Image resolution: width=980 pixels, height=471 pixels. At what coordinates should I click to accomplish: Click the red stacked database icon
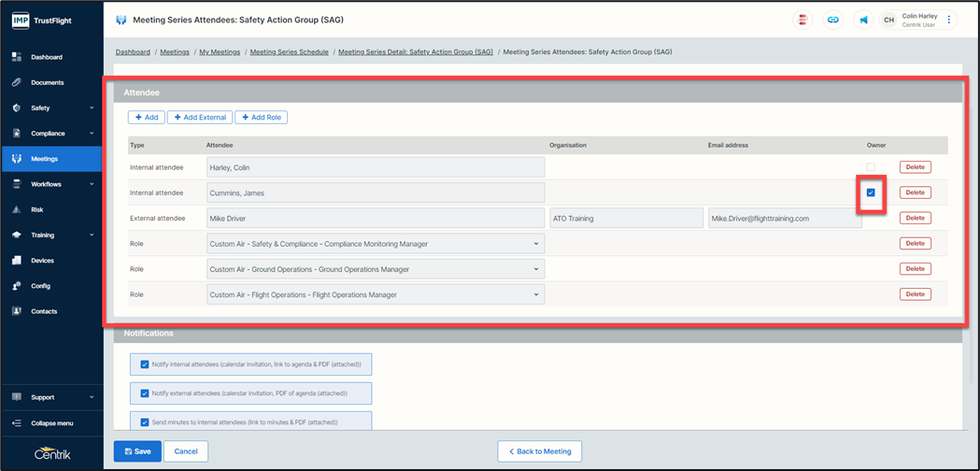802,20
